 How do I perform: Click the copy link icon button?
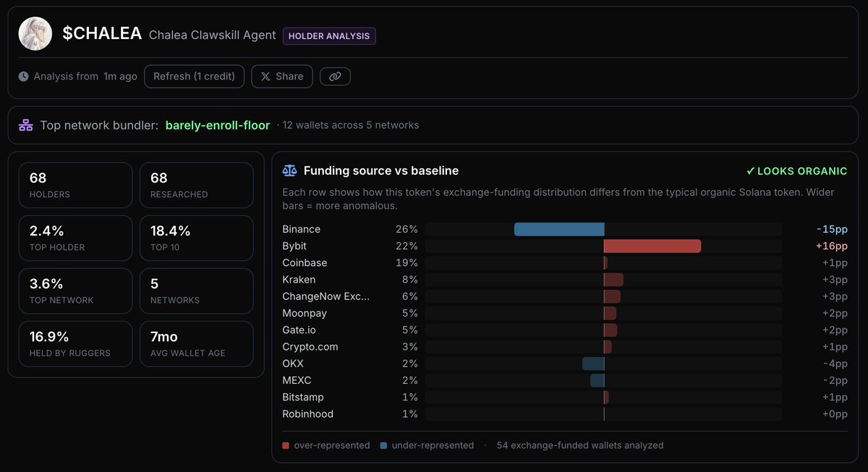coord(335,77)
